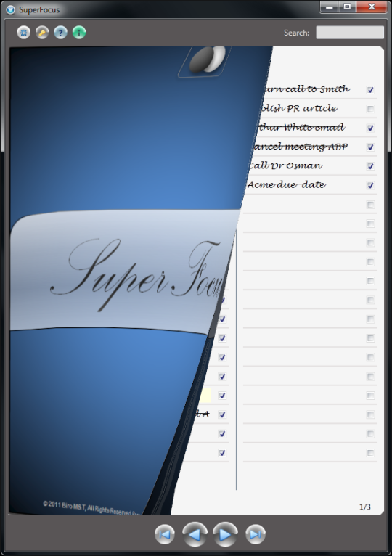
Task: Toggle left page checkbox of struck-through row ending in 'A'
Action: click(222, 414)
